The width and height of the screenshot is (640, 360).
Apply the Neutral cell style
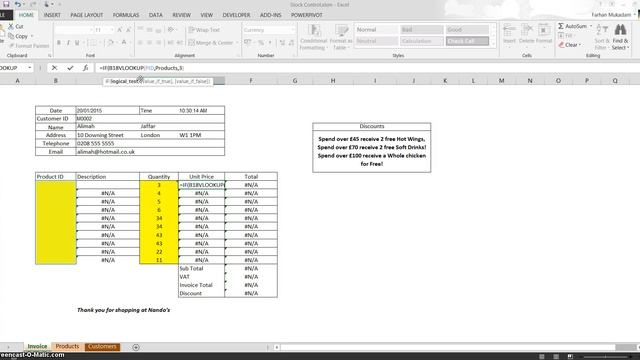tap(376, 41)
